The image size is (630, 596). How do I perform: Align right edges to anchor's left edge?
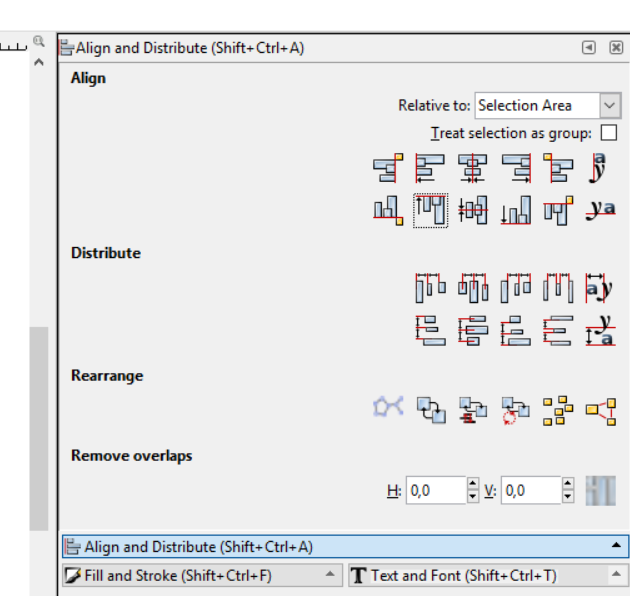click(x=388, y=168)
